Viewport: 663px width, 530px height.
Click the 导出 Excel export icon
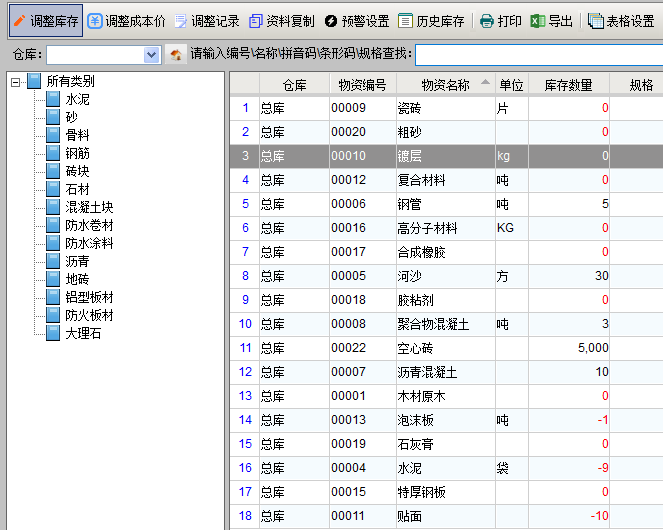tap(538, 20)
